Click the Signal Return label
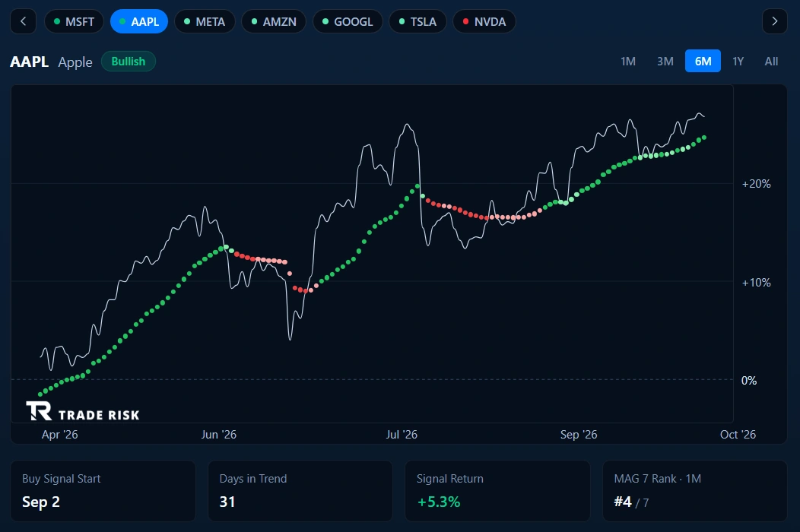Image resolution: width=800 pixels, height=532 pixels. tap(449, 479)
